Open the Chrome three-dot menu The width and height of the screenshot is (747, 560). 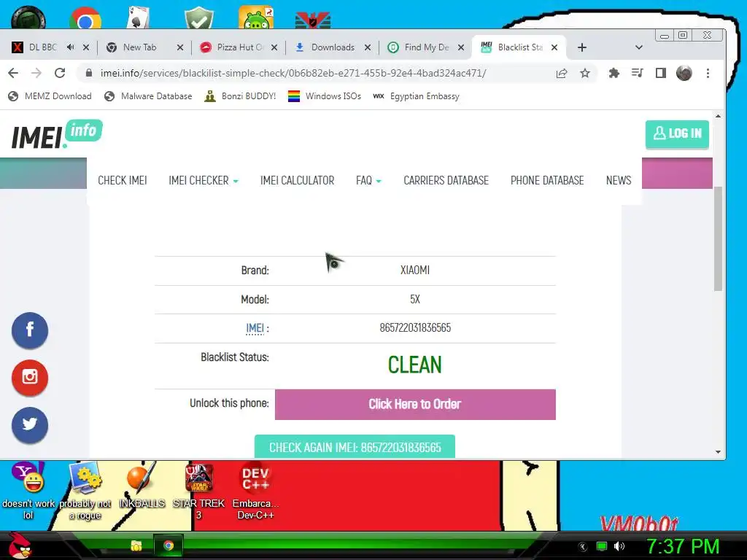point(708,73)
